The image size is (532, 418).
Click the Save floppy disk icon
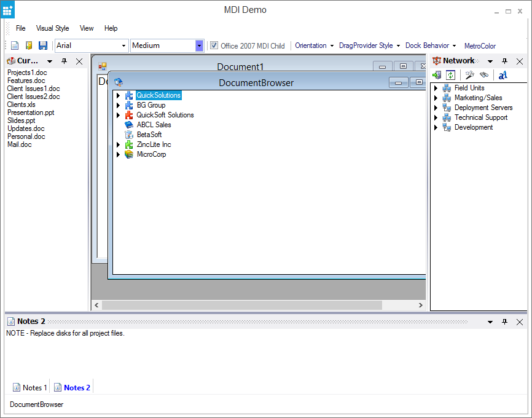(43, 45)
